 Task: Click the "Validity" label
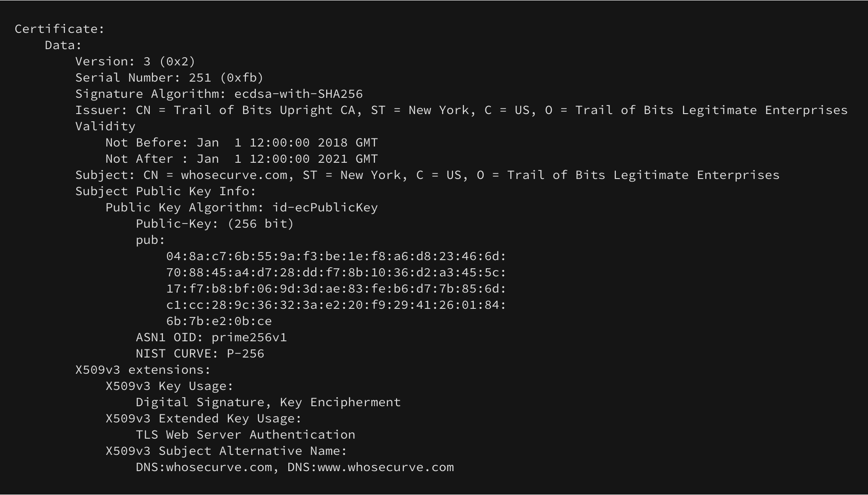[x=105, y=127]
